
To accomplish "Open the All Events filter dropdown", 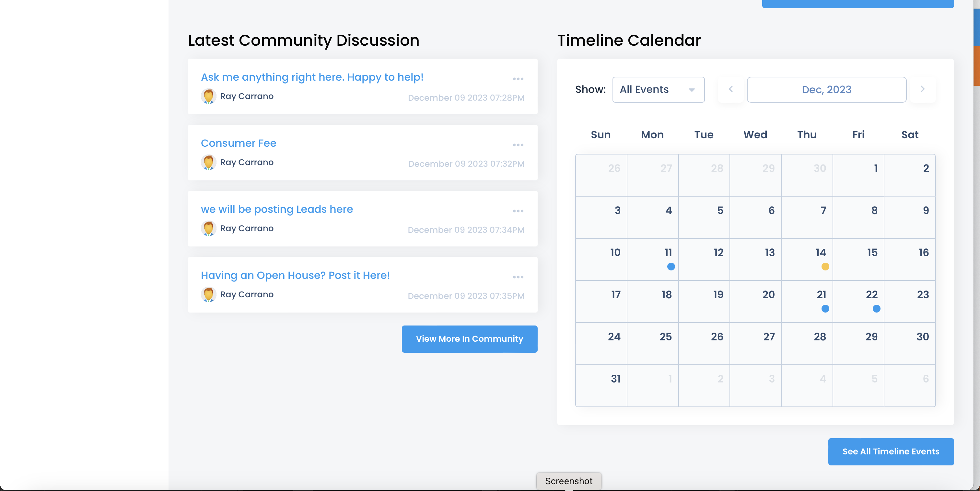I will pyautogui.click(x=659, y=90).
